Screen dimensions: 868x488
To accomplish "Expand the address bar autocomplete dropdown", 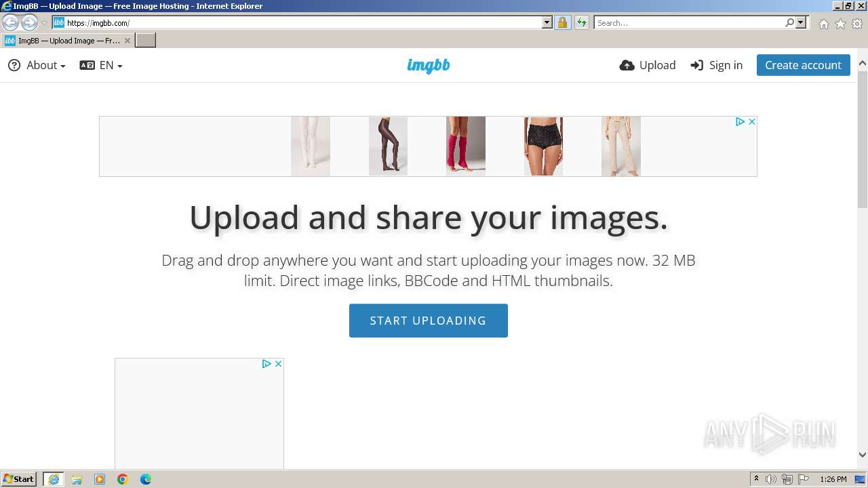I will pyautogui.click(x=547, y=22).
